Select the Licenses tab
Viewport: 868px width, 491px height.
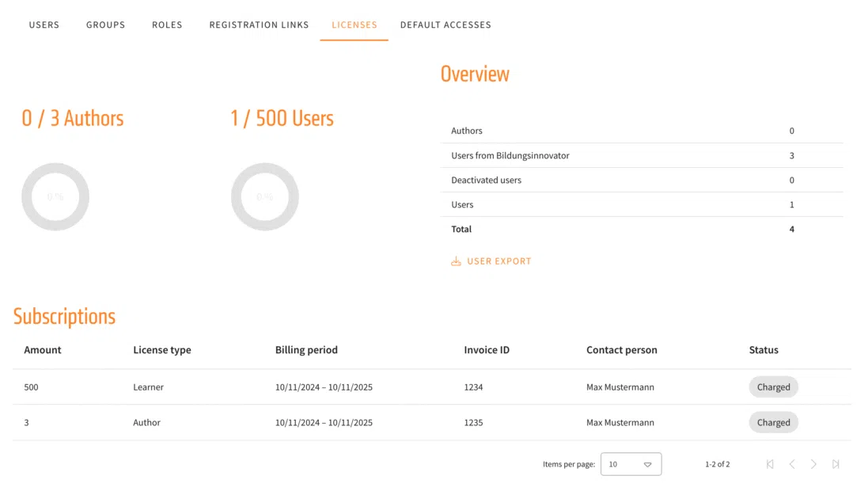tap(354, 25)
